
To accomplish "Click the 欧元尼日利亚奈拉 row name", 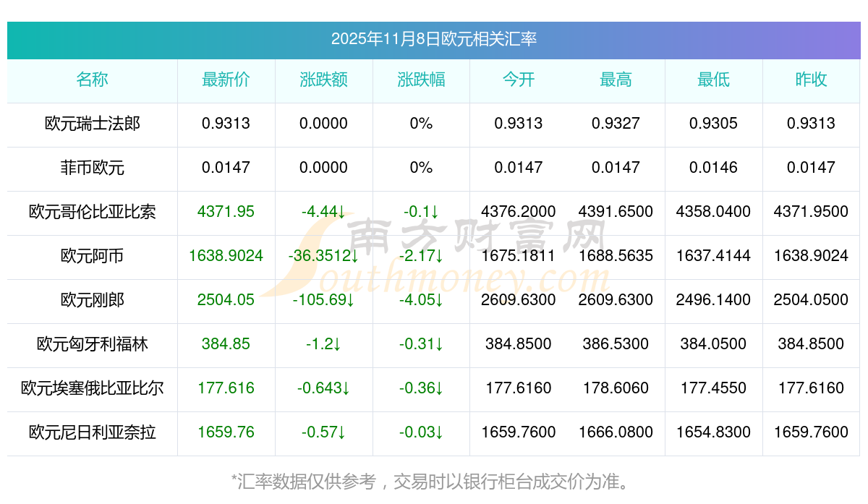I will (x=92, y=432).
